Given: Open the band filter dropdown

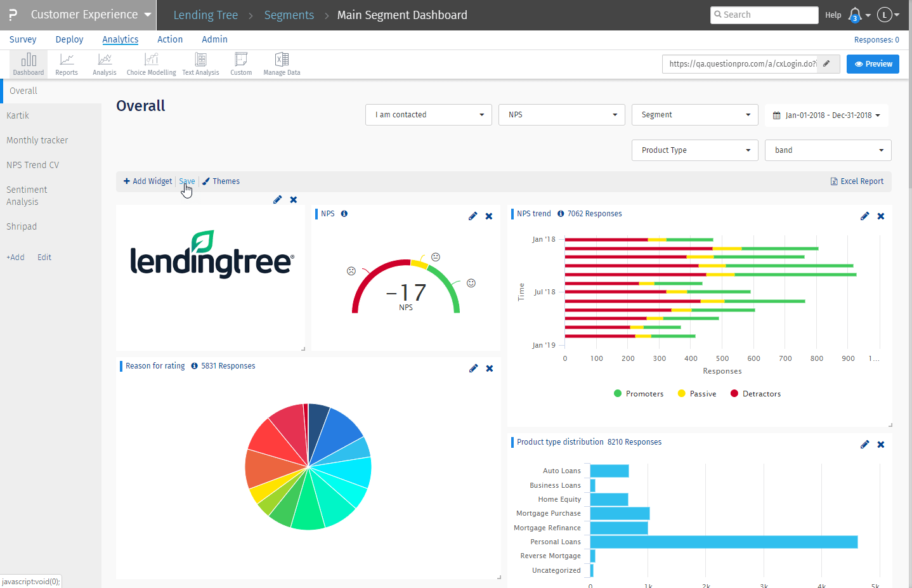Looking at the screenshot, I should pyautogui.click(x=828, y=150).
